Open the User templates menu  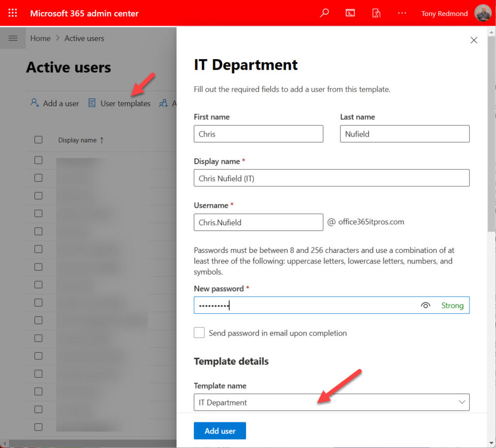[x=119, y=103]
